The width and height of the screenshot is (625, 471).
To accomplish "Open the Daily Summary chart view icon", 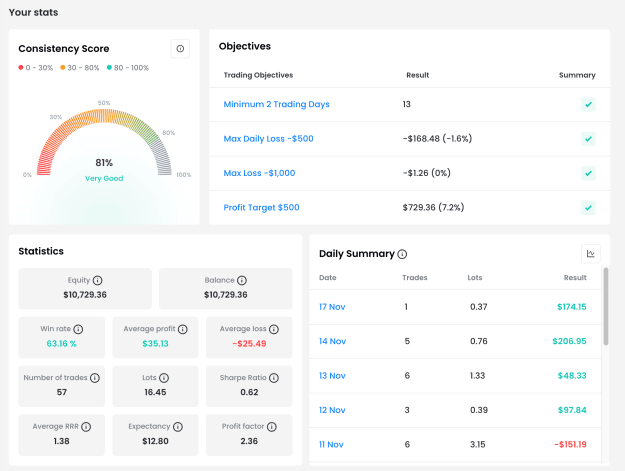I will 591,254.
